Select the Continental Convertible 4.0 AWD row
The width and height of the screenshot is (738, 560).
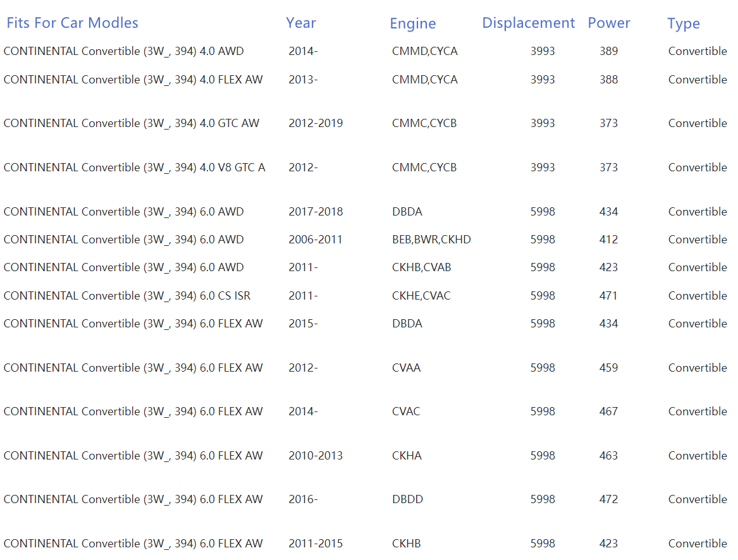point(123,51)
